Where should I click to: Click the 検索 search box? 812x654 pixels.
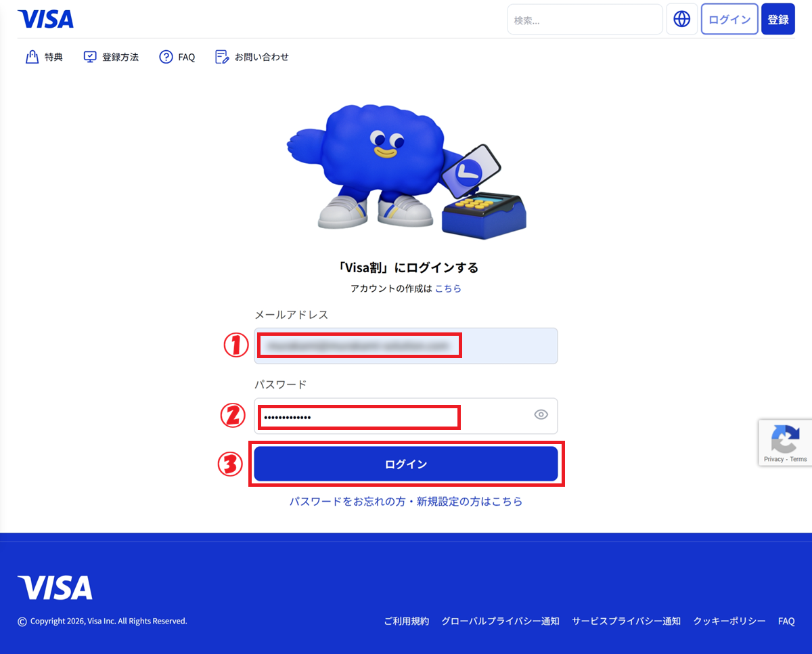point(585,19)
